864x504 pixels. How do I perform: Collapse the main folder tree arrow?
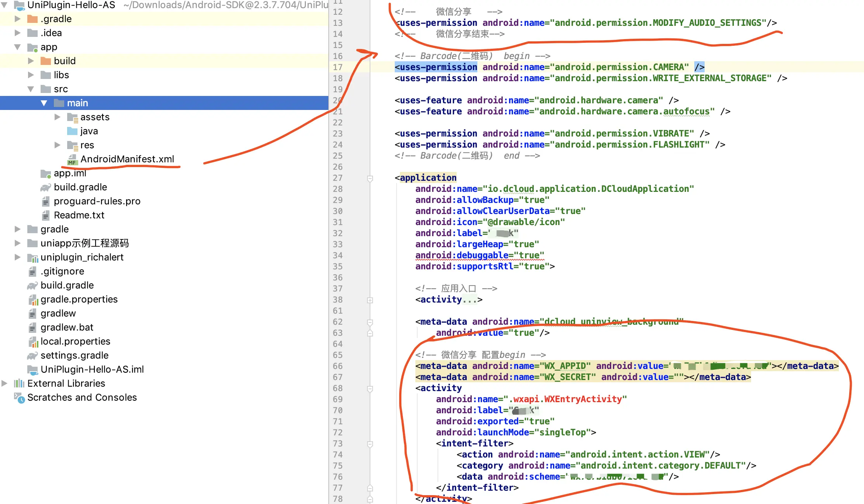(x=44, y=103)
